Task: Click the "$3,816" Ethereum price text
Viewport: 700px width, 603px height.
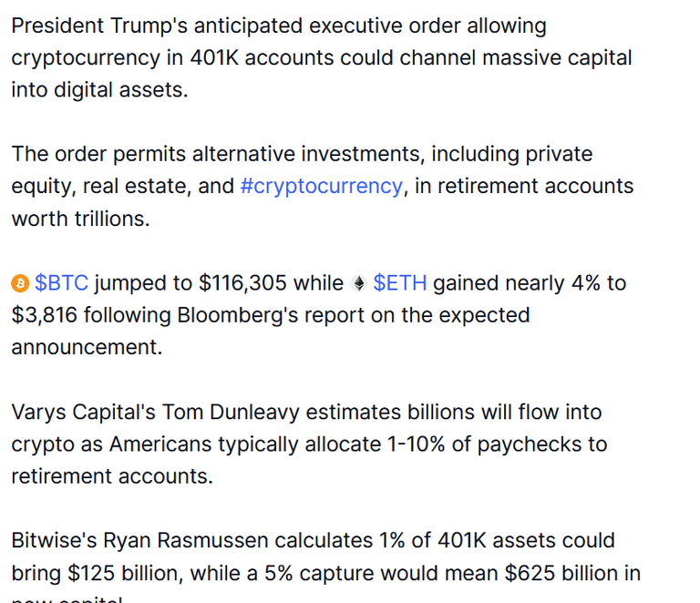Action: 44,315
